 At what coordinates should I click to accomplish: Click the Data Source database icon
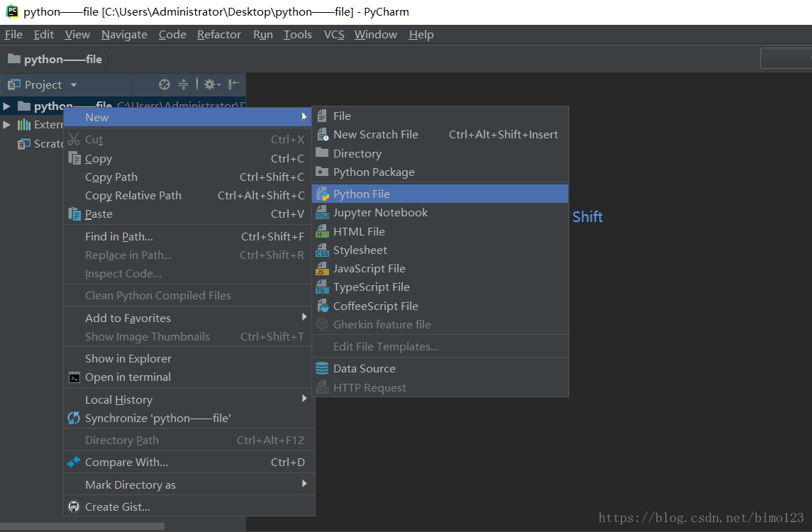point(322,368)
